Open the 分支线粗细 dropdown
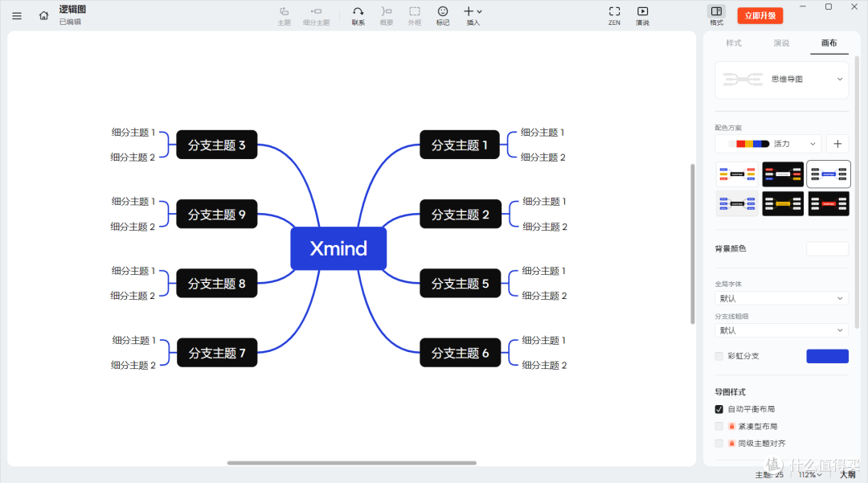Viewport: 868px width, 483px height. pos(781,330)
